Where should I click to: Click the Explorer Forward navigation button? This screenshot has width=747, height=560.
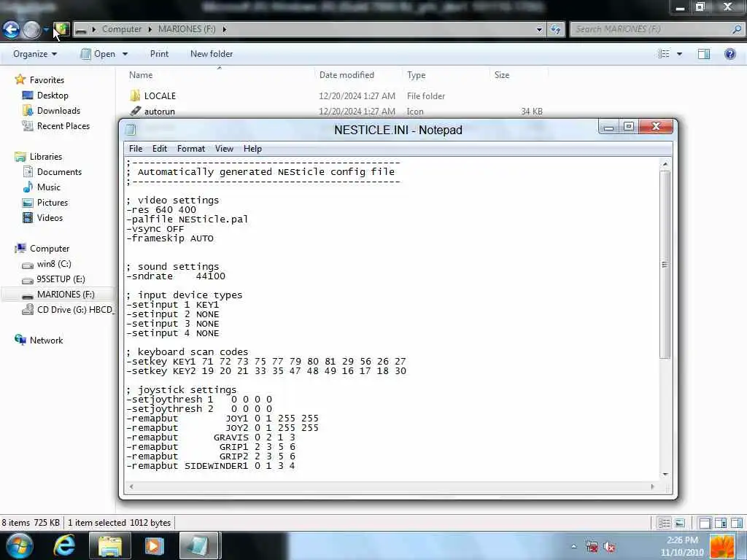pyautogui.click(x=32, y=29)
